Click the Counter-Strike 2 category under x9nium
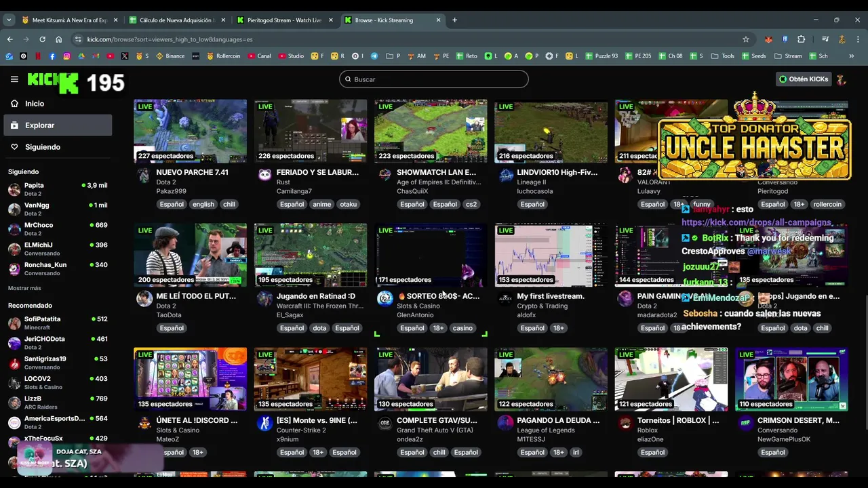 (x=301, y=430)
